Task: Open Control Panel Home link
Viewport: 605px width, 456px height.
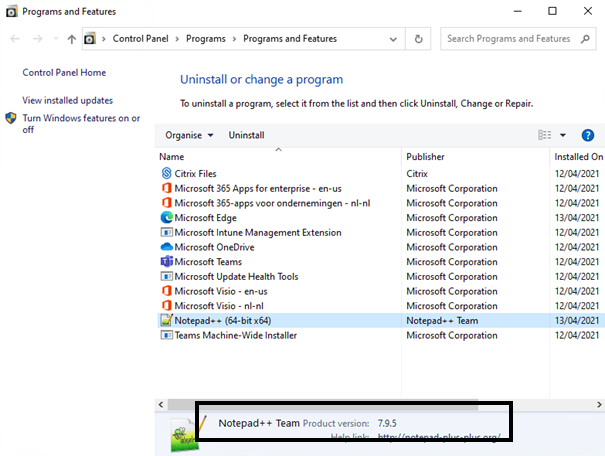Action: coord(64,73)
